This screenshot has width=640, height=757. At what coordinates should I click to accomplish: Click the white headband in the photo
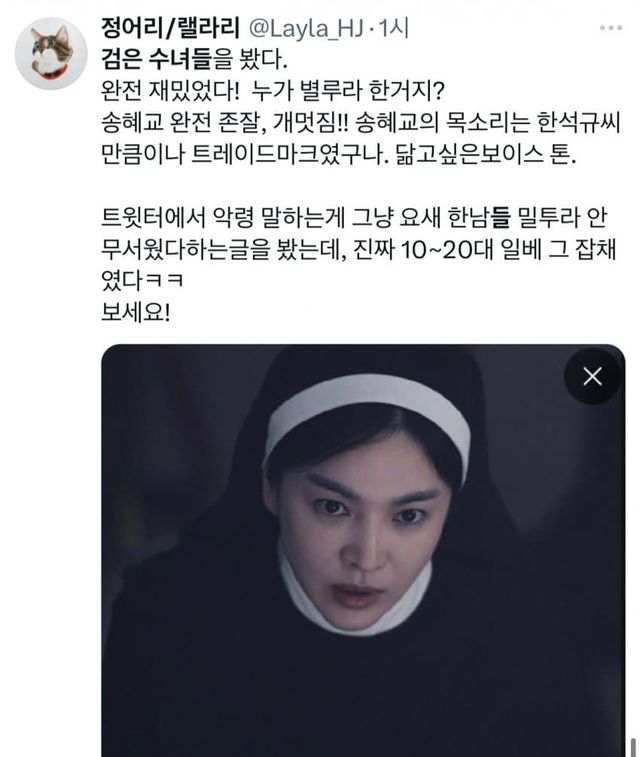[367, 415]
